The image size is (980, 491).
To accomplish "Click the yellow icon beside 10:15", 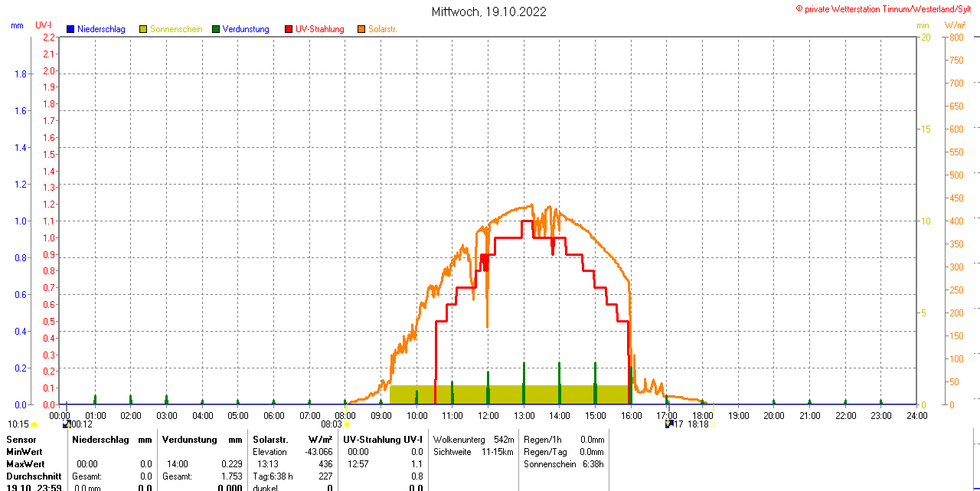I will pyautogui.click(x=34, y=424).
